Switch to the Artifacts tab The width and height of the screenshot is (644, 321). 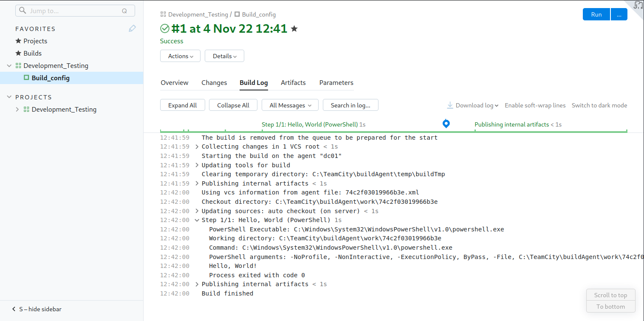[293, 83]
